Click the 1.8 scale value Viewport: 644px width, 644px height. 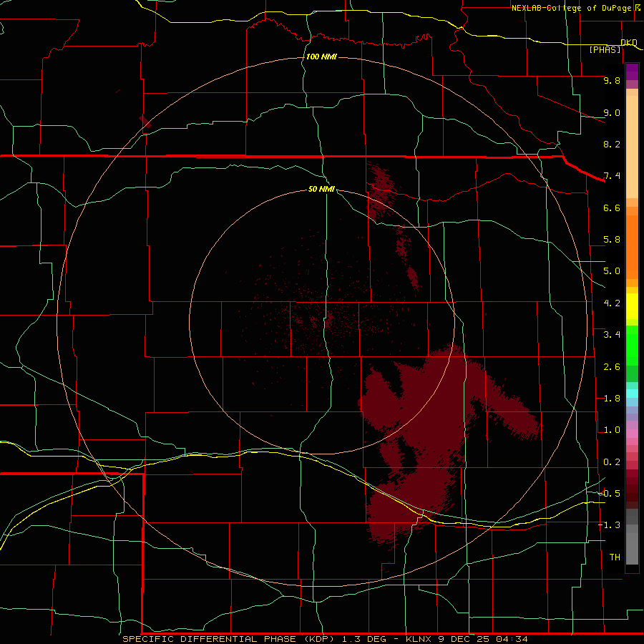612,399
